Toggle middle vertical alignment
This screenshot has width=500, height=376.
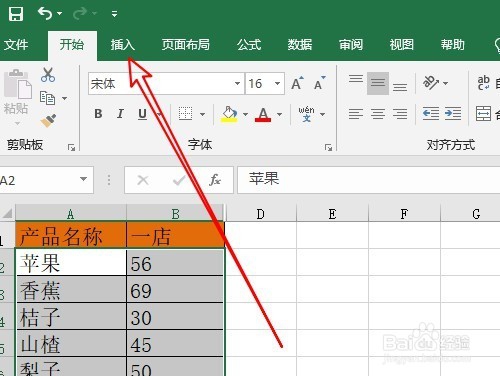point(378,83)
